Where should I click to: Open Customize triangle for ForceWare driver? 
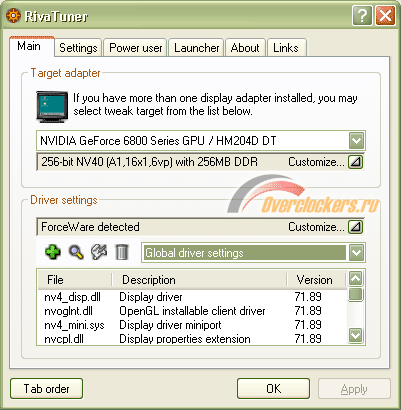[x=355, y=227]
